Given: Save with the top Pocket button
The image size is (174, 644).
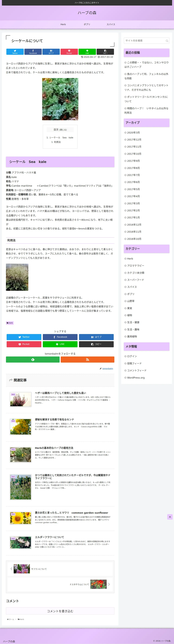Looking at the screenshot, I should (x=69, y=52).
